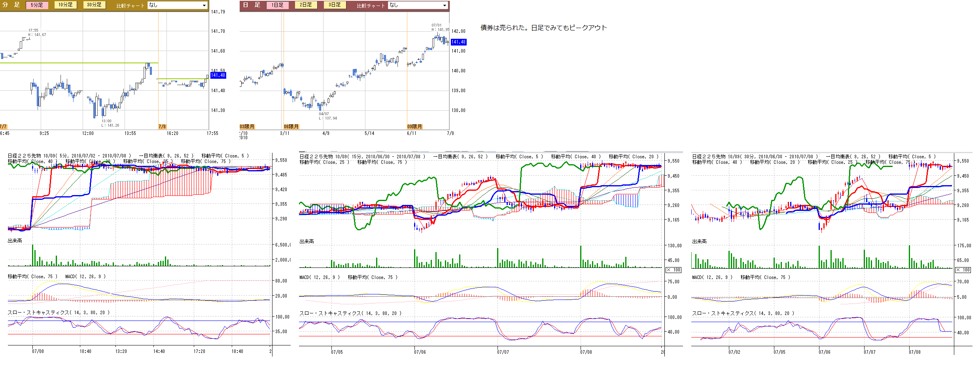980x368 pixels.
Task: Switch to the 3日足 interval
Action: click(335, 5)
